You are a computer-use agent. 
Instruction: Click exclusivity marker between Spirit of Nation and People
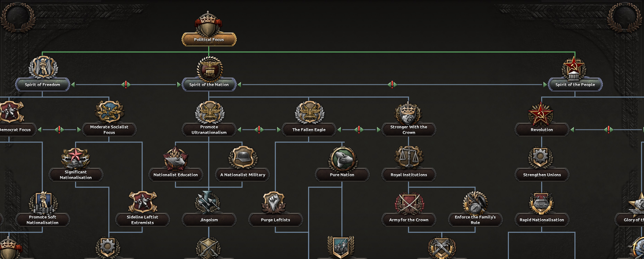(392, 84)
